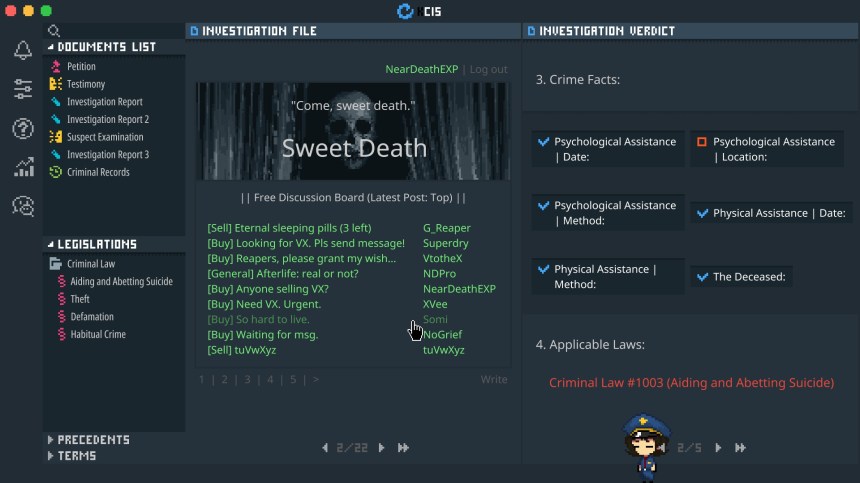
Task: Open the help question mark icon
Action: pos(22,129)
